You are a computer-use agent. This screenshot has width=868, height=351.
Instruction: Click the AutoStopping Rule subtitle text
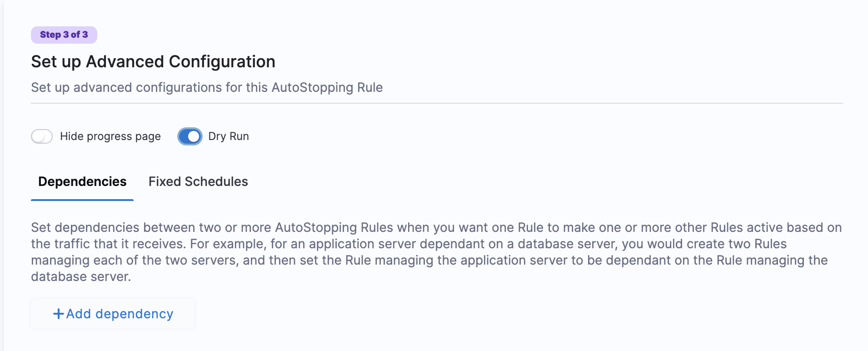207,87
